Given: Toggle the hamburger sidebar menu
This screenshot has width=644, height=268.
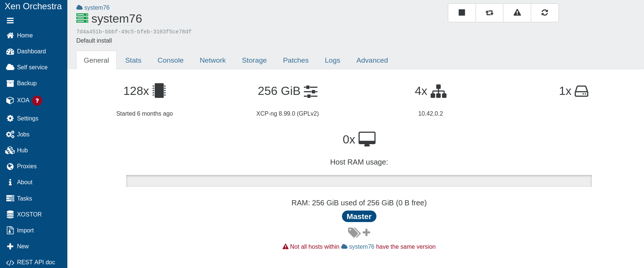Looking at the screenshot, I should tap(10, 21).
